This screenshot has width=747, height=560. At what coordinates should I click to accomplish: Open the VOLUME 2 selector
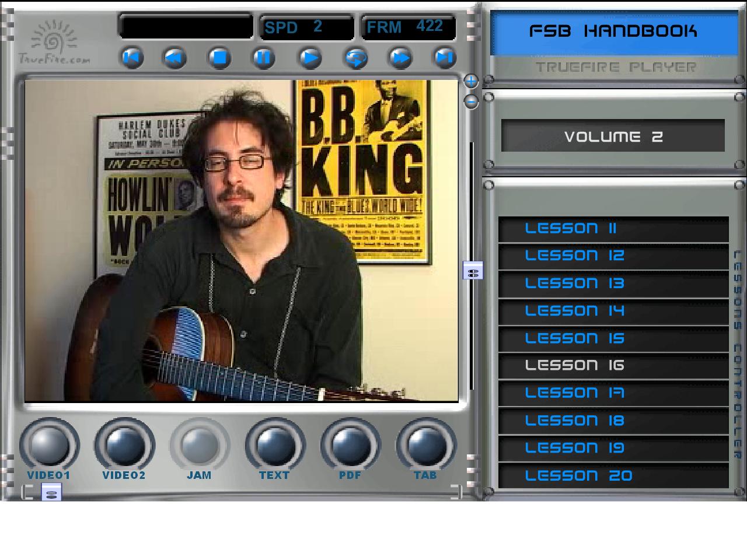point(613,136)
